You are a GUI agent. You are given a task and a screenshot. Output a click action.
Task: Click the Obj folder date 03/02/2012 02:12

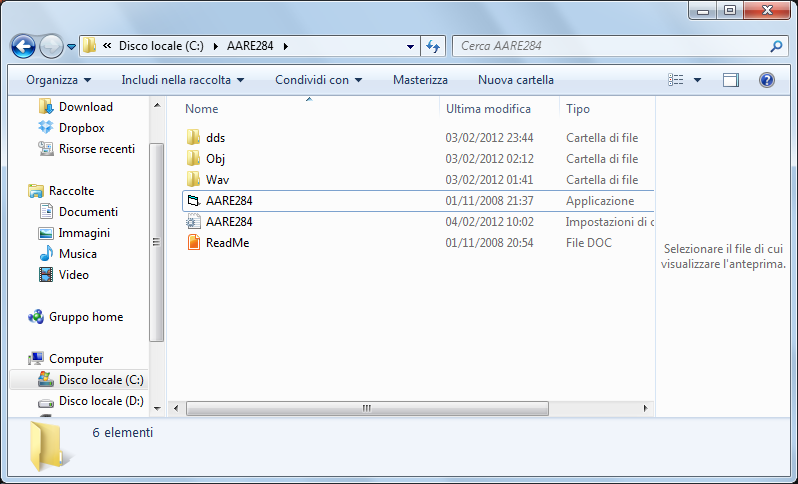[x=489, y=159]
